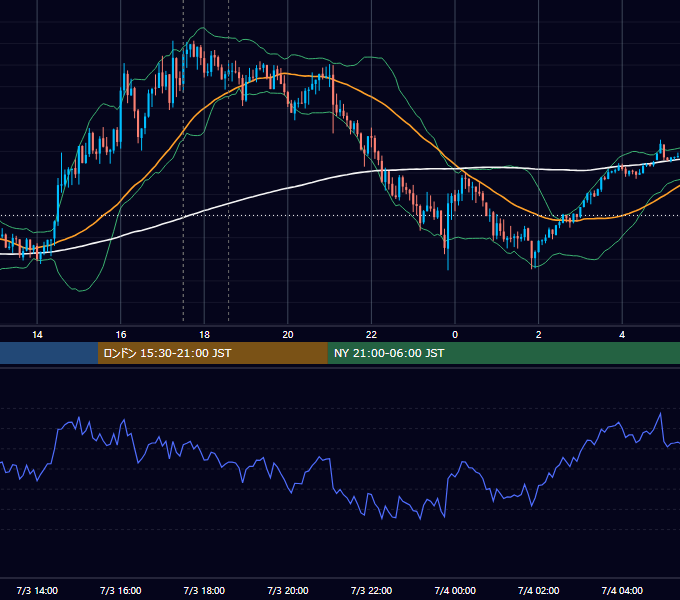Image resolution: width=680 pixels, height=600 pixels.
Task: Click the blue session bar before London
Action: pyautogui.click(x=49, y=353)
